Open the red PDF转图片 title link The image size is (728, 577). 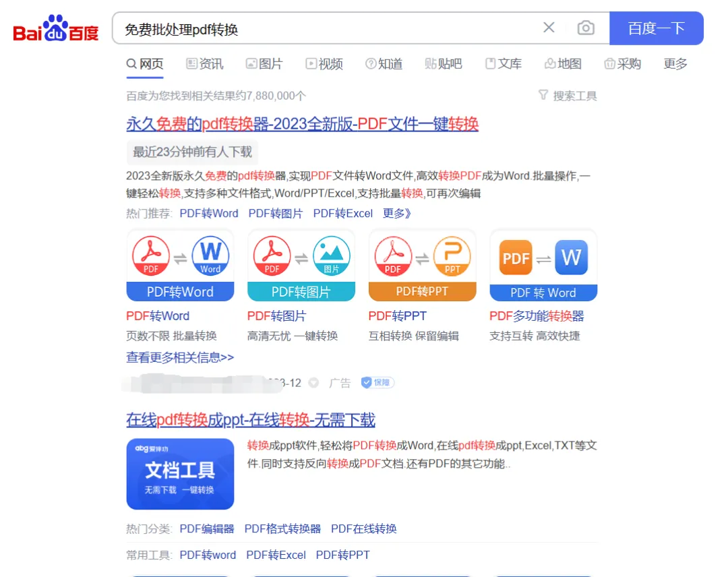[x=277, y=316]
